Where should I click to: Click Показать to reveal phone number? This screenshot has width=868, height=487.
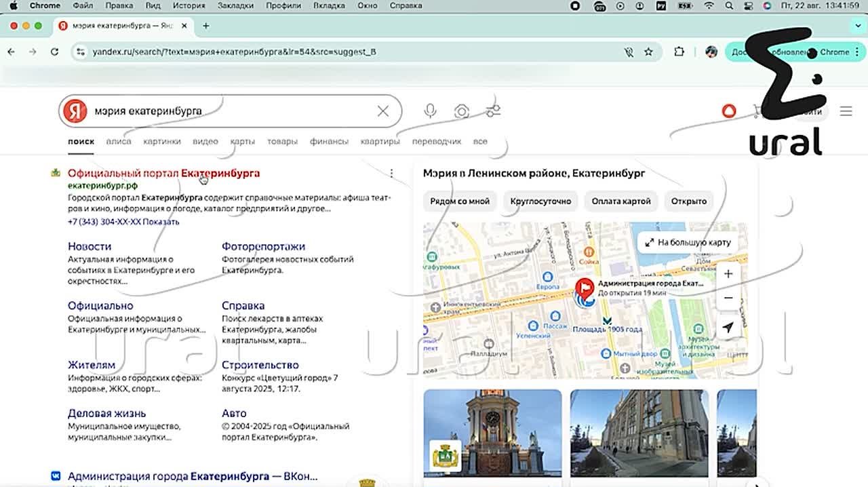[161, 222]
